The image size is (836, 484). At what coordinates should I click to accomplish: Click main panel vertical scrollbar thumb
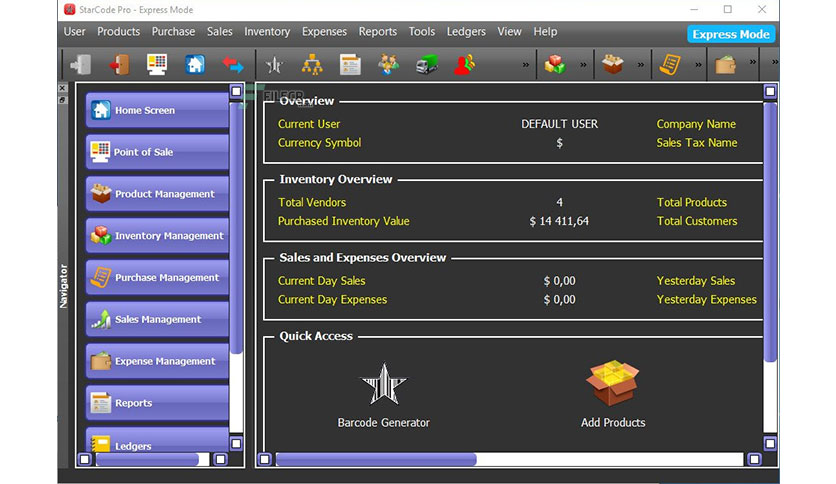[x=770, y=232]
